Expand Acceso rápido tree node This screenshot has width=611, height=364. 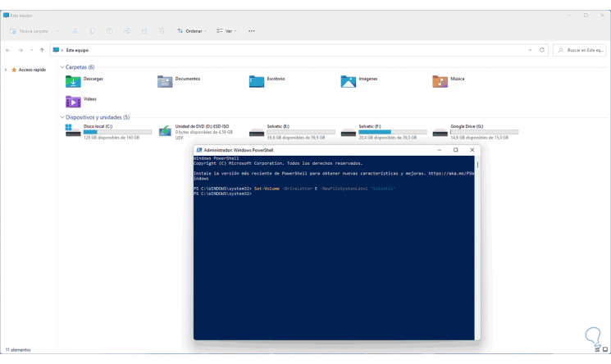tap(6, 70)
